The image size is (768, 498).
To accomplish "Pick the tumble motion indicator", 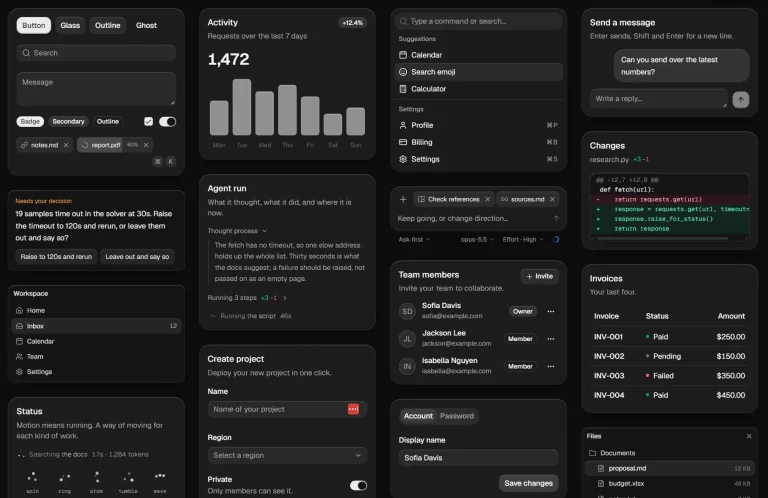I will tap(128, 476).
